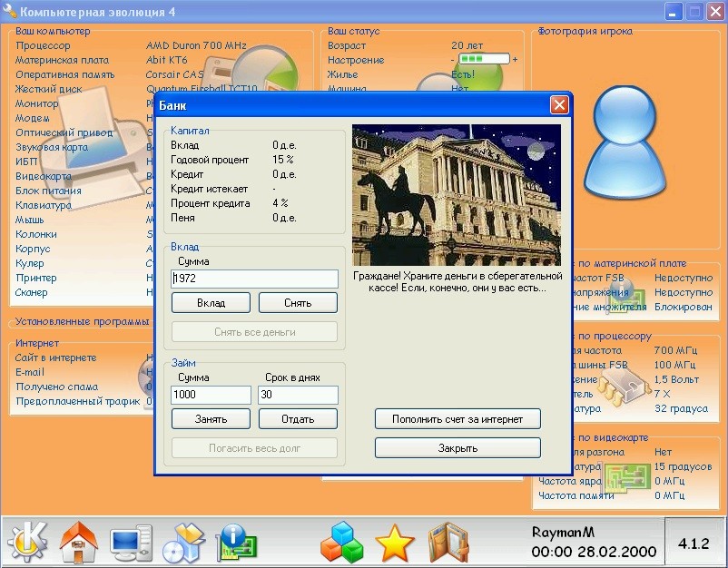
Task: Click AMD Duron 700 MHz value
Action: (x=196, y=45)
